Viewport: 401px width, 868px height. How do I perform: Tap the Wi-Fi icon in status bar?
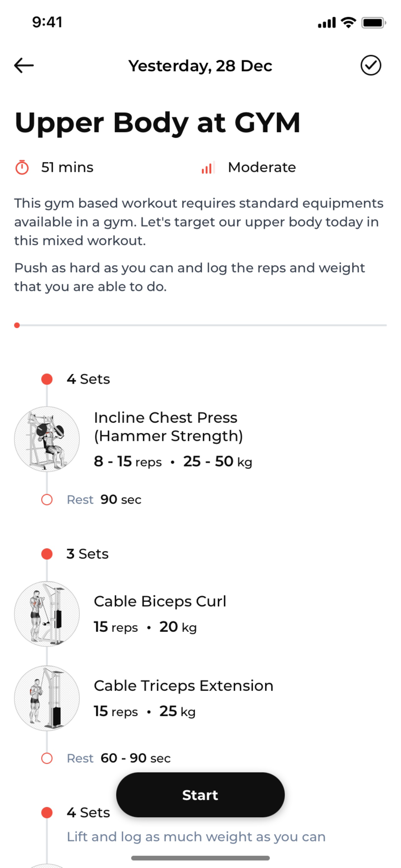348,23
